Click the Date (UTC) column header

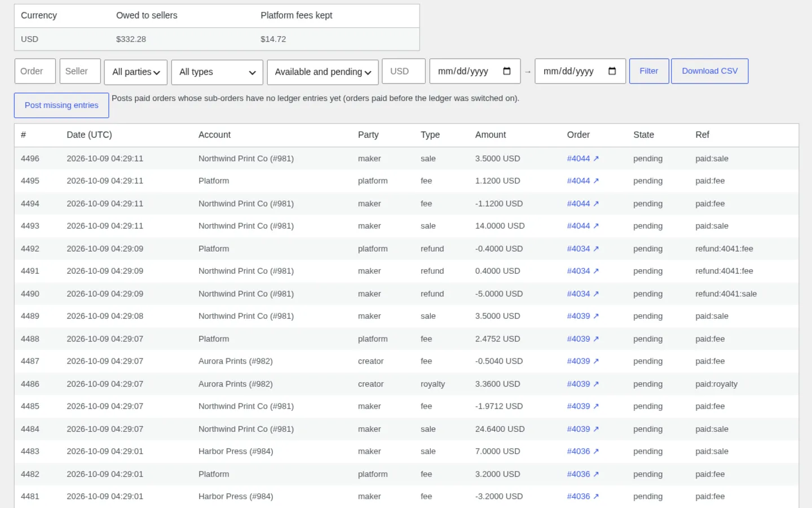[x=89, y=135]
